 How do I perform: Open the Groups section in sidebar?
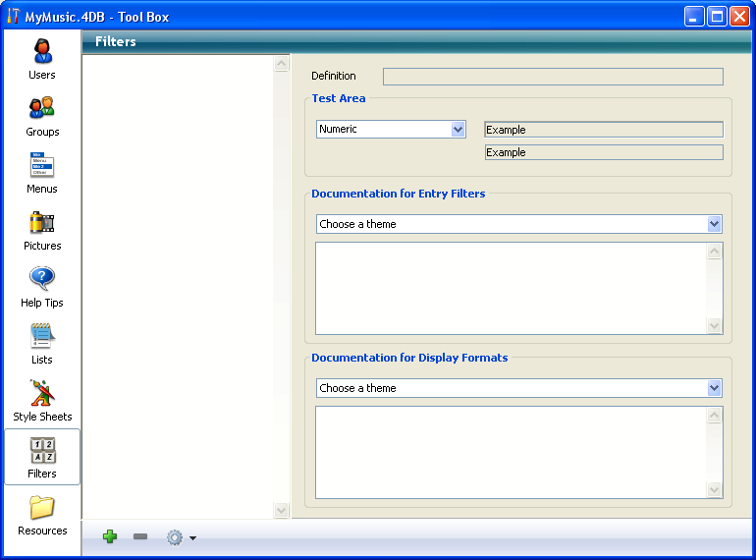click(42, 115)
